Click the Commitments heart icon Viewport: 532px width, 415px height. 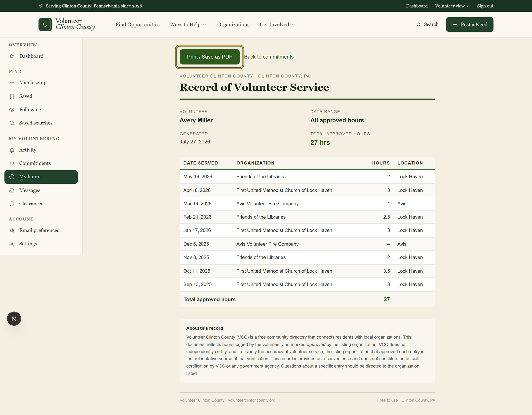12,164
